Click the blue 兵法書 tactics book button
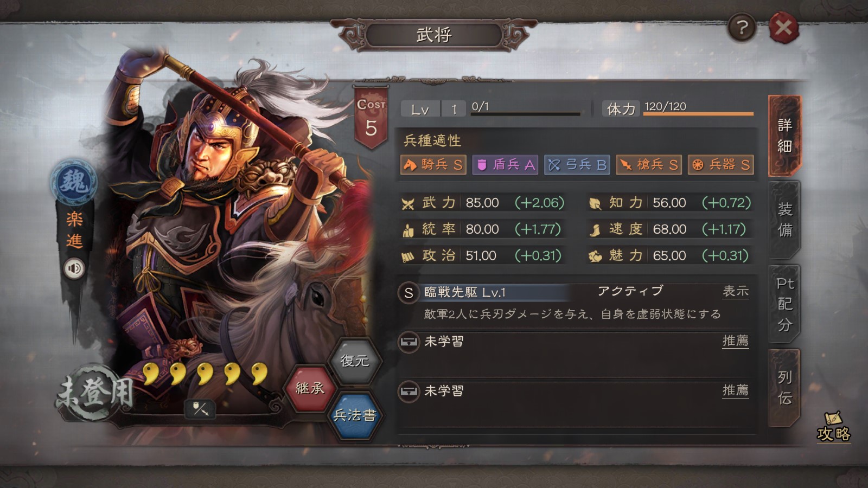This screenshot has width=868, height=488. 354,415
